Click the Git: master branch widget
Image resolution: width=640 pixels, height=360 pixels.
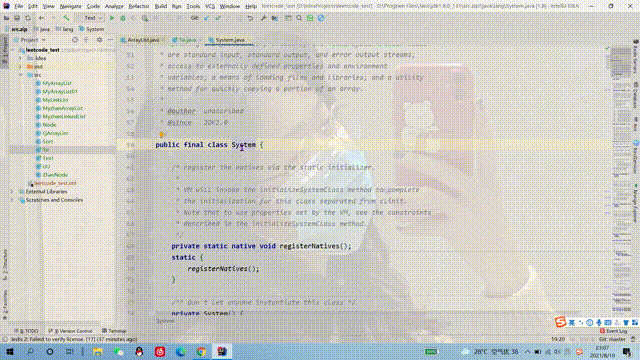612,339
